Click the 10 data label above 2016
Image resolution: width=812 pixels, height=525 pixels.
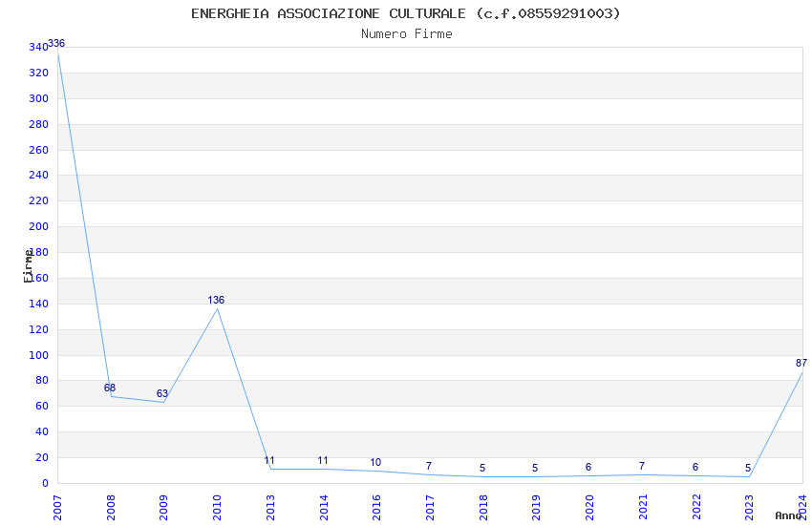click(x=375, y=462)
